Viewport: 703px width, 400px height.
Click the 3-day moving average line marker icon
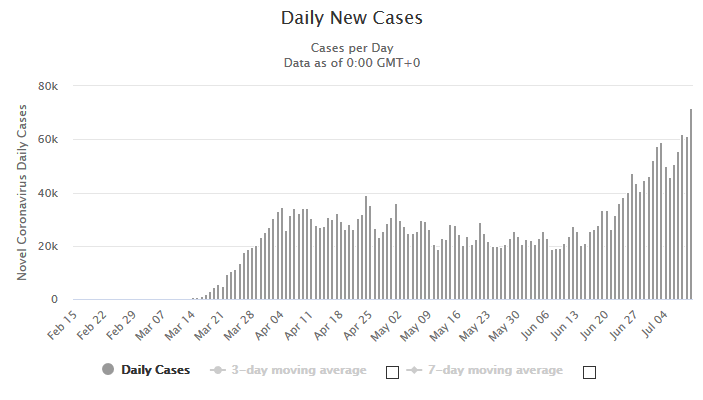point(218,370)
